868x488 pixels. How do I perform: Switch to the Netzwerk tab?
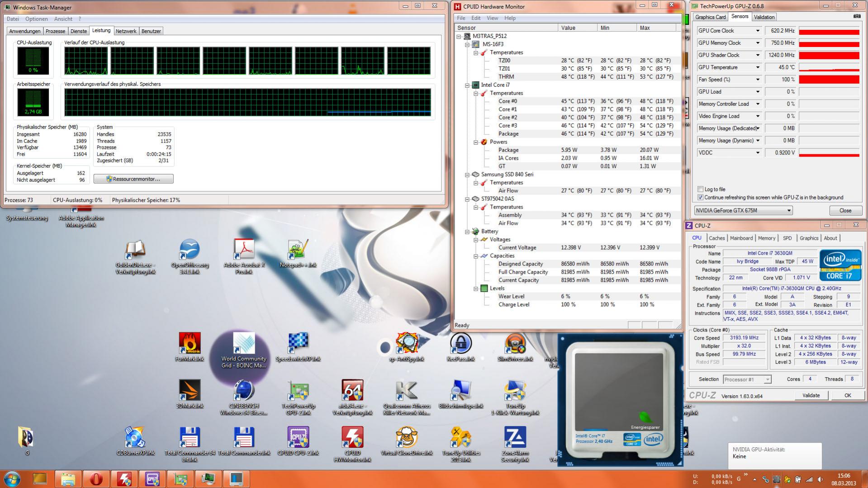[126, 31]
